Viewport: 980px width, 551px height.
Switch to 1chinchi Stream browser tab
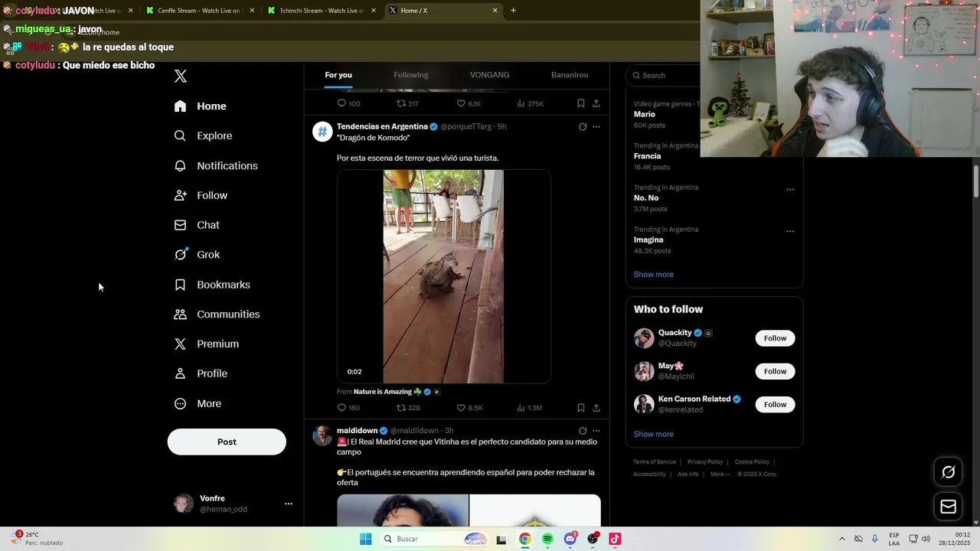[322, 11]
